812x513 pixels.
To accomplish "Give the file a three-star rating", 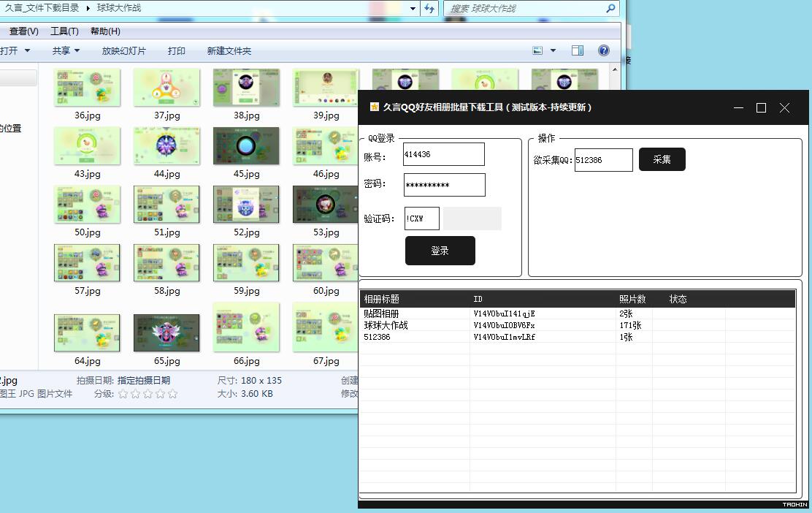I will tap(148, 394).
